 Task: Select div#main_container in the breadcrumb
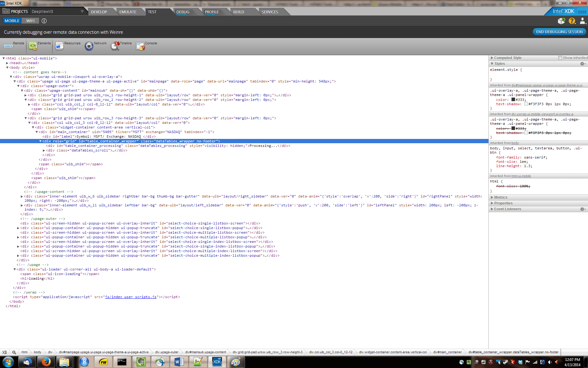447,352
